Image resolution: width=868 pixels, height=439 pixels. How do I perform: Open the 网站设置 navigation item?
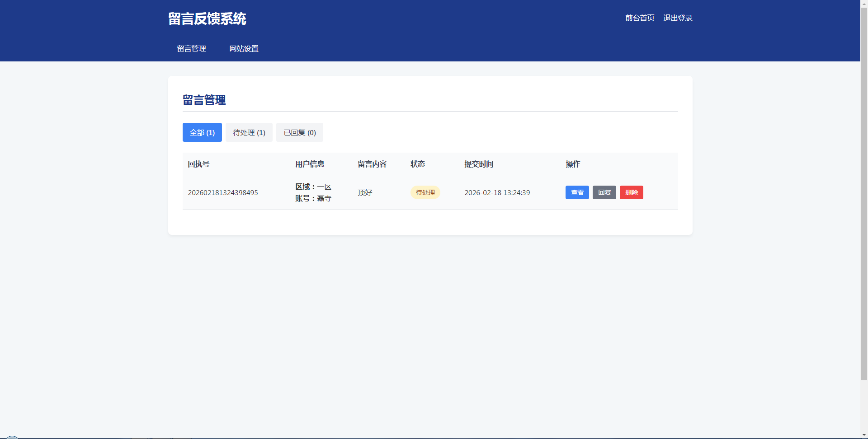coord(244,49)
